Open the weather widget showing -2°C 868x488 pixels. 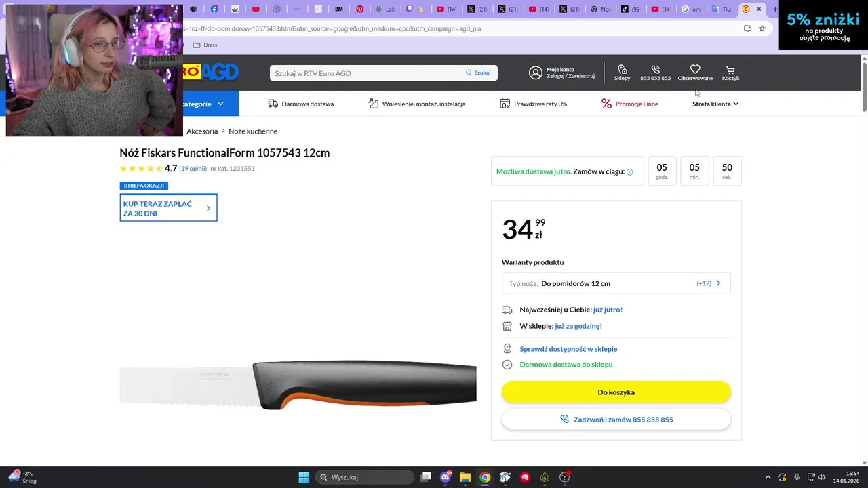(x=22, y=477)
